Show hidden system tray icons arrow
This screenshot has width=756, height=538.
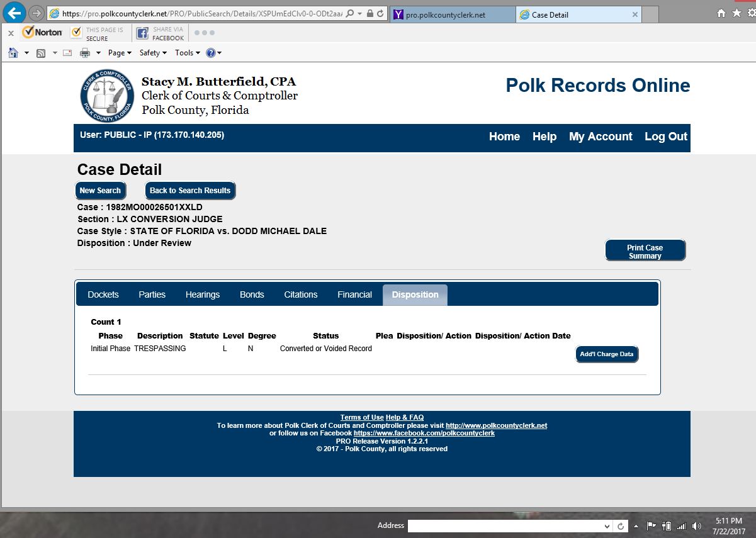click(636, 526)
